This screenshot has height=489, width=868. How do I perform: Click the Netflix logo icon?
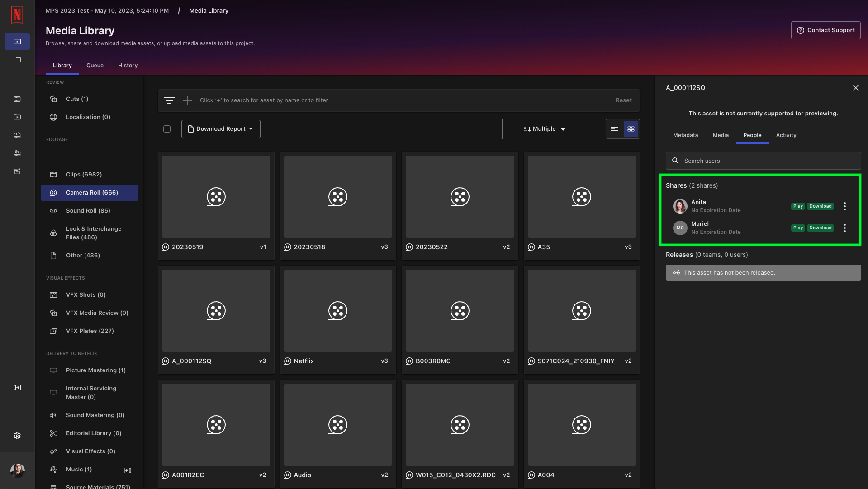17,15
